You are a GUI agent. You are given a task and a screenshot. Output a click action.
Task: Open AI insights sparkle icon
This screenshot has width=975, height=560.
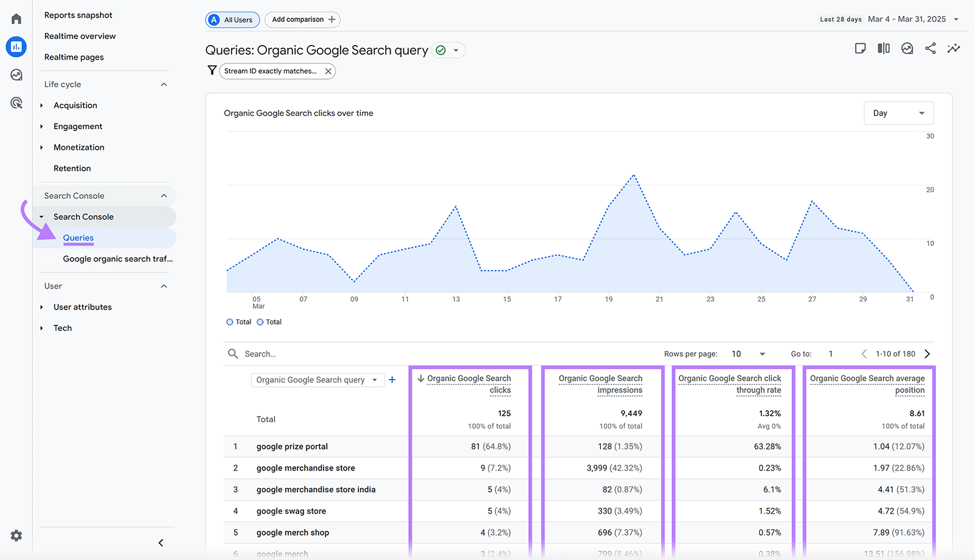point(954,48)
